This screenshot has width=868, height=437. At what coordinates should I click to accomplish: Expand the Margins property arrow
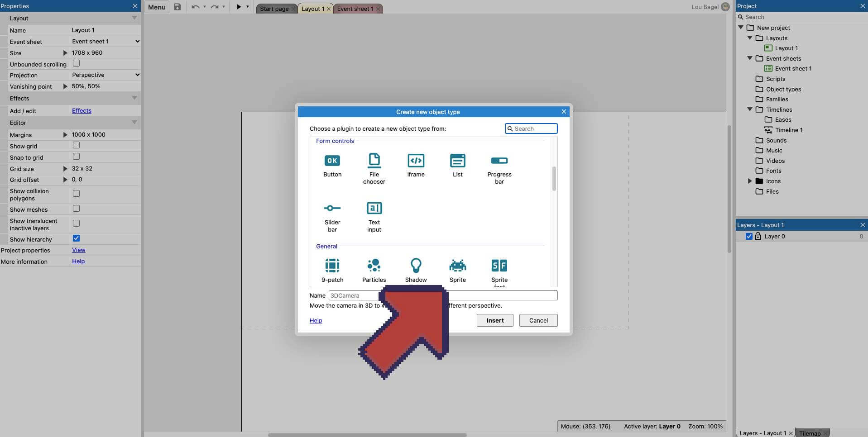coord(65,135)
